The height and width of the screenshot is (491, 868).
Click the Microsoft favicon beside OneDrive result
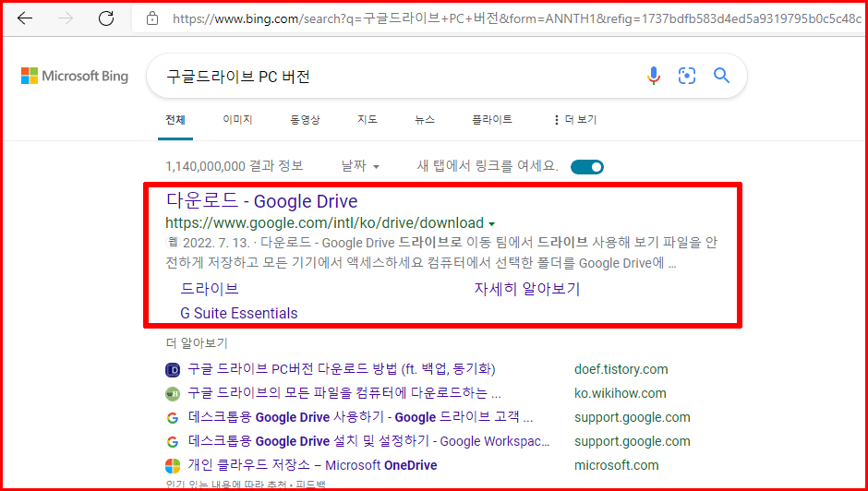pos(173,465)
